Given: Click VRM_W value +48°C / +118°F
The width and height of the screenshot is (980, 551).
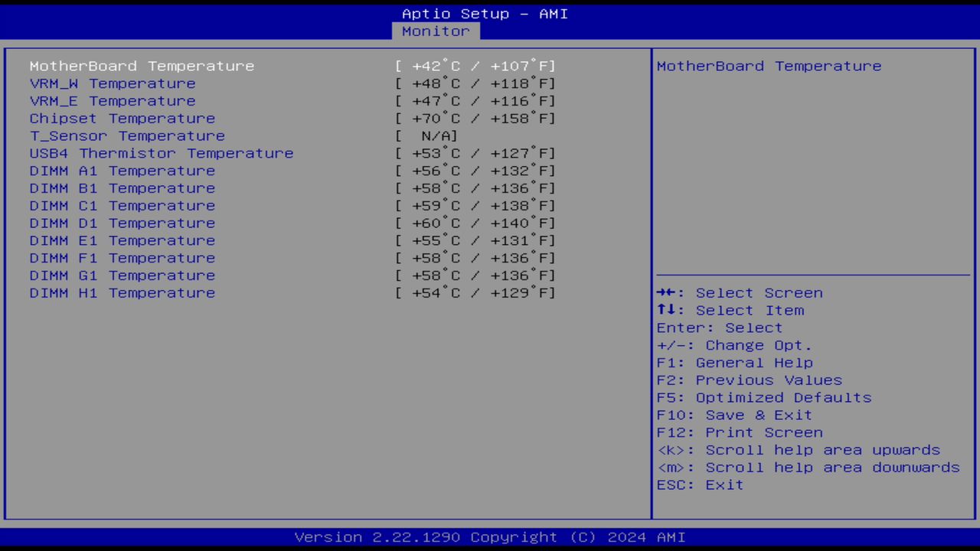Looking at the screenshot, I should coord(475,83).
